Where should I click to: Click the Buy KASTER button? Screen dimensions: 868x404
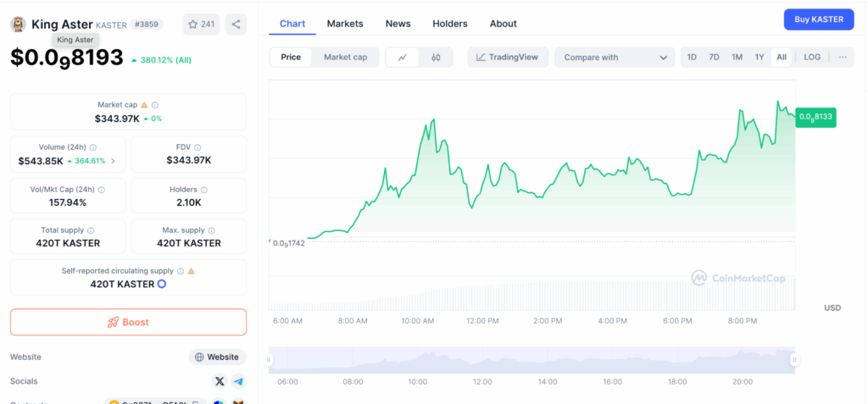pyautogui.click(x=818, y=19)
